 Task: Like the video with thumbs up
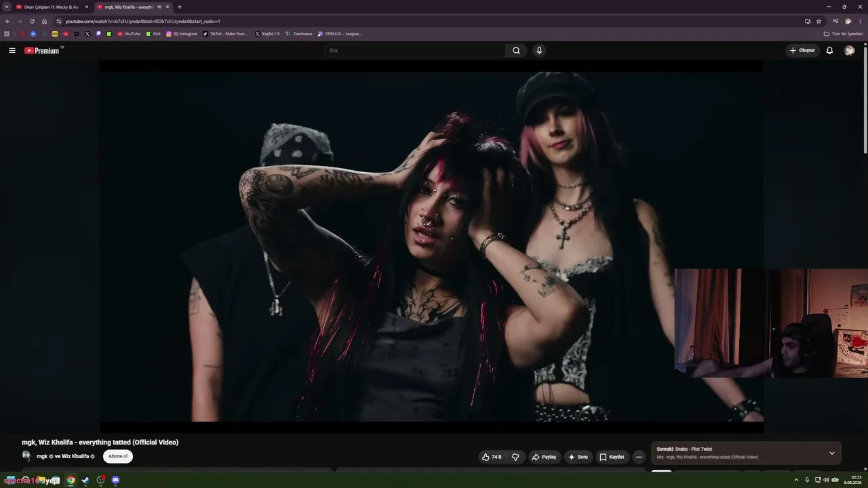492,457
